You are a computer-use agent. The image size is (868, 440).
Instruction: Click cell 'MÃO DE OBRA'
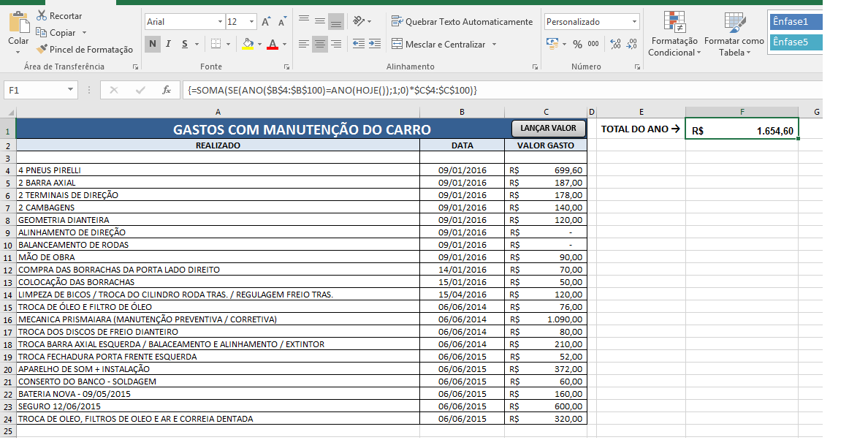click(x=218, y=257)
